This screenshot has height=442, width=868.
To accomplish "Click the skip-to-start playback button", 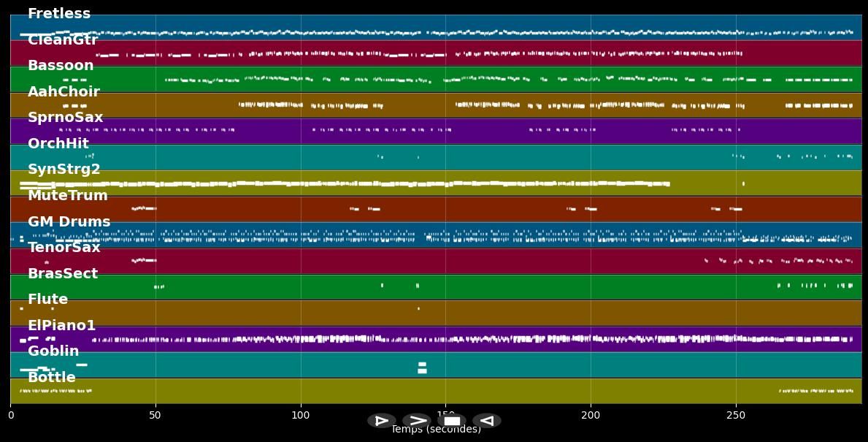I will click(381, 421).
